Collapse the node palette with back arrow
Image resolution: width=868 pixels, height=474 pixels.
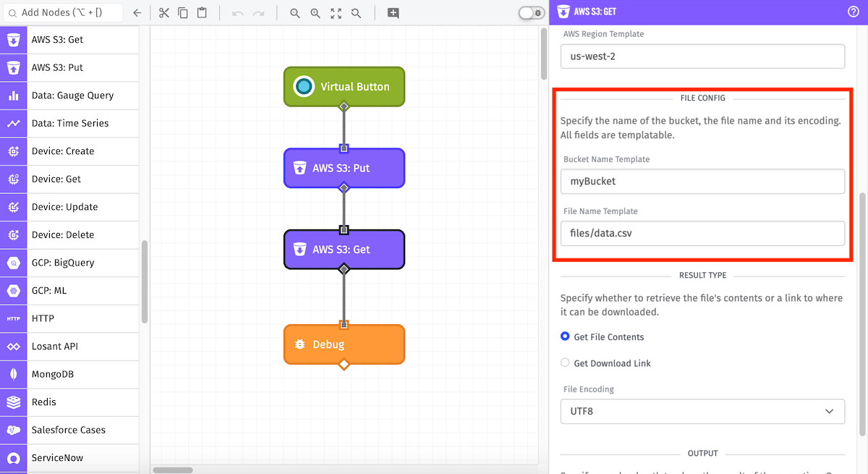coord(137,13)
